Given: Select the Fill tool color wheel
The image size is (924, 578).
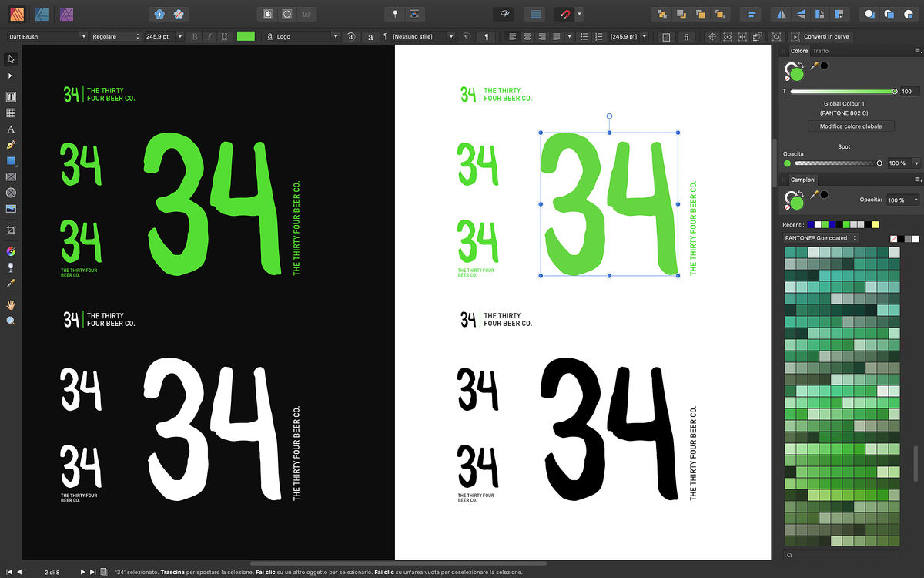Looking at the screenshot, I should click(11, 251).
